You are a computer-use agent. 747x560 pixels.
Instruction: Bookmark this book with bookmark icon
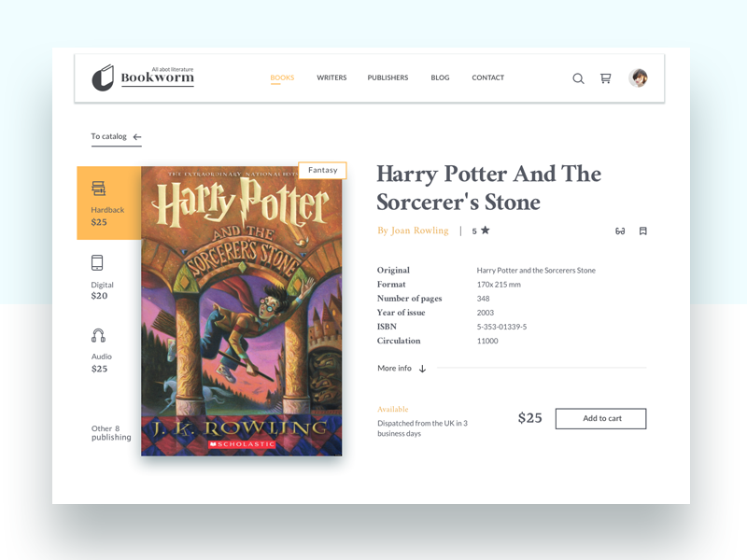pyautogui.click(x=643, y=231)
